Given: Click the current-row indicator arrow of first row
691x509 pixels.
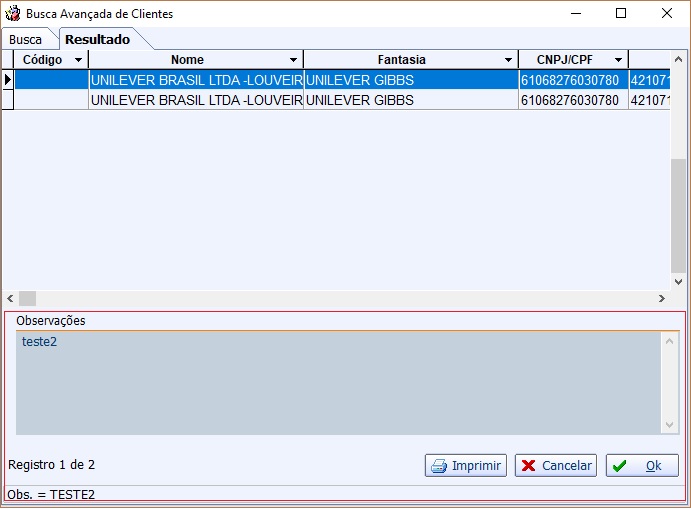Looking at the screenshot, I should pyautogui.click(x=8, y=80).
